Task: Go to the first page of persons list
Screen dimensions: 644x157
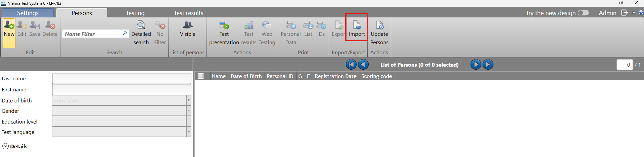Action: [351, 65]
